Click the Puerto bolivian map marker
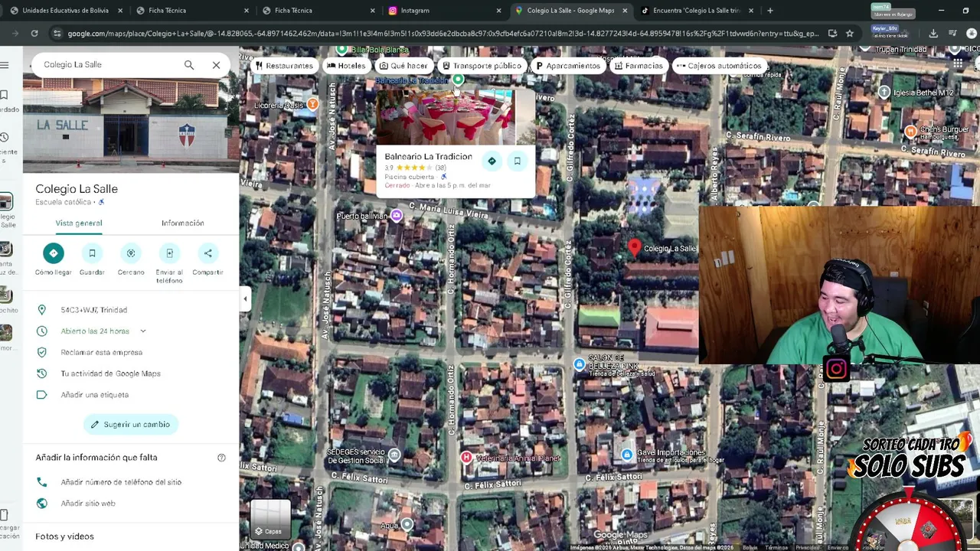The image size is (980, 551). tap(397, 216)
